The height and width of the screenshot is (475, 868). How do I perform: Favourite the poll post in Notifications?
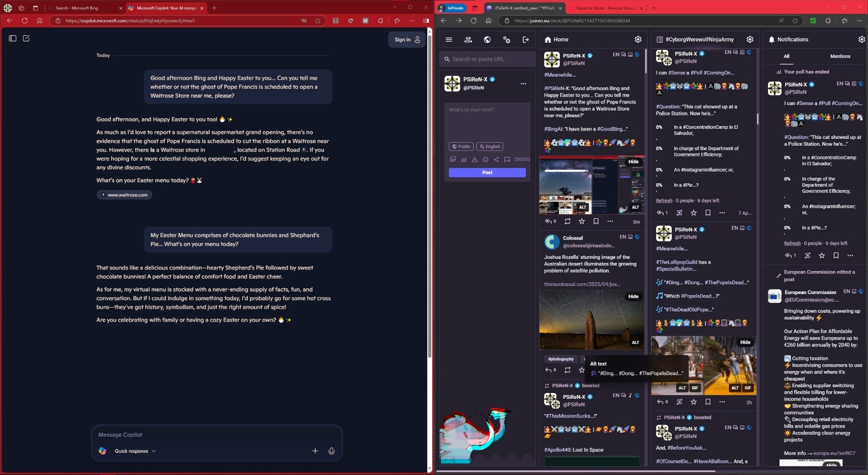tap(822, 256)
